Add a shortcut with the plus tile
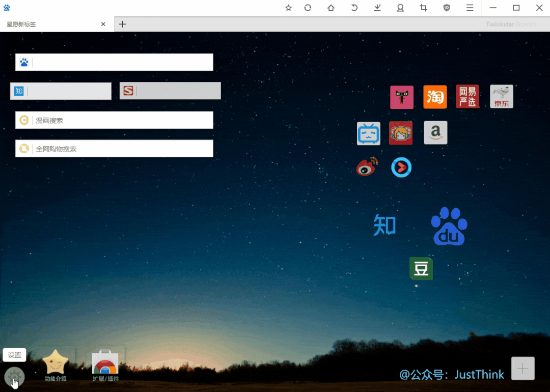550x392 pixels. [523, 369]
